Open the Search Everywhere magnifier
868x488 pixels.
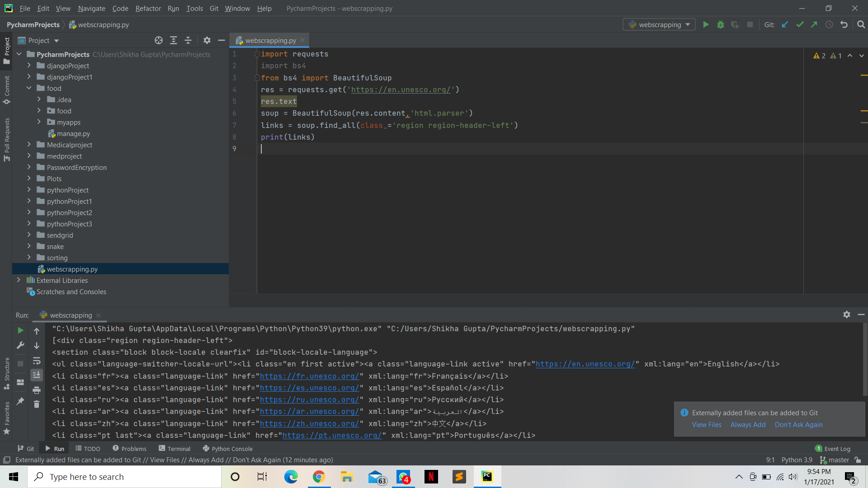pos(861,25)
